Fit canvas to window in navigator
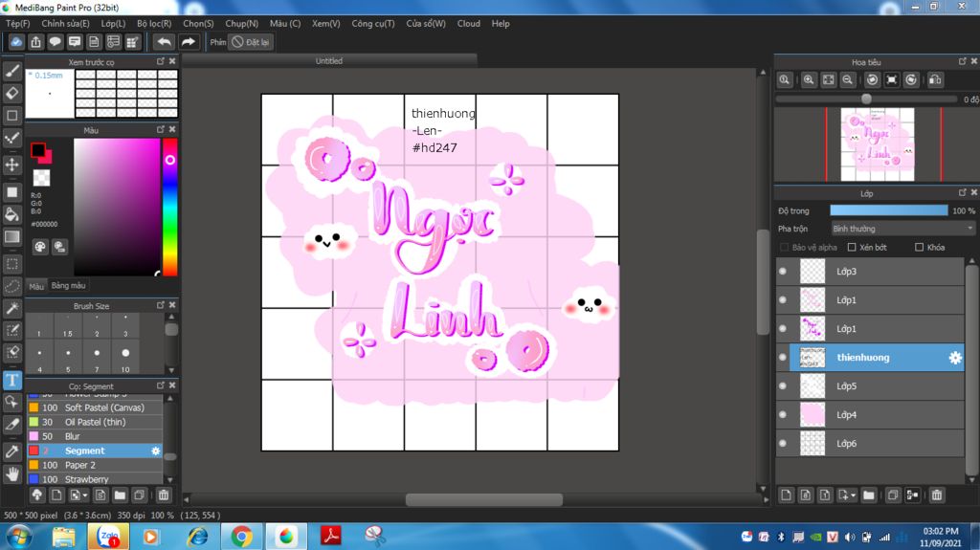The width and height of the screenshot is (980, 550). coord(828,80)
